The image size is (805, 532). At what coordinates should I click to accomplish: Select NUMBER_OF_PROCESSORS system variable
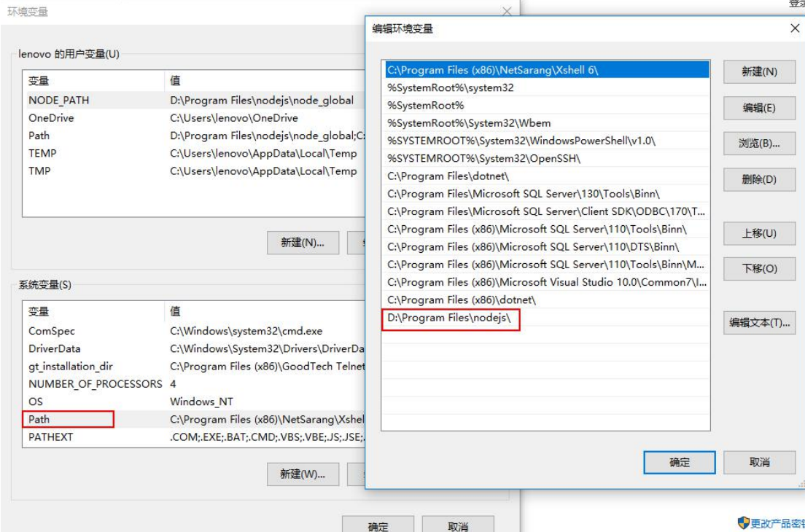195,384
